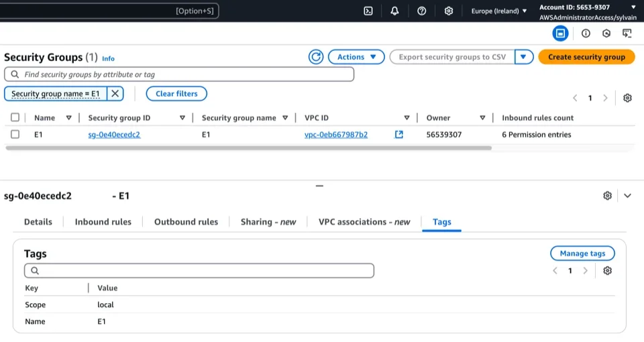The width and height of the screenshot is (644, 342).
Task: Remove the Security group name = E1 filter
Action: click(115, 94)
